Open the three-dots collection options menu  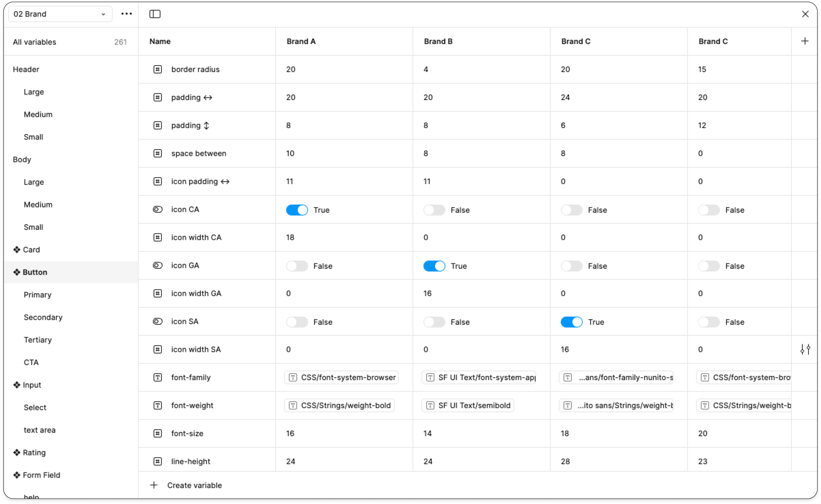point(126,14)
